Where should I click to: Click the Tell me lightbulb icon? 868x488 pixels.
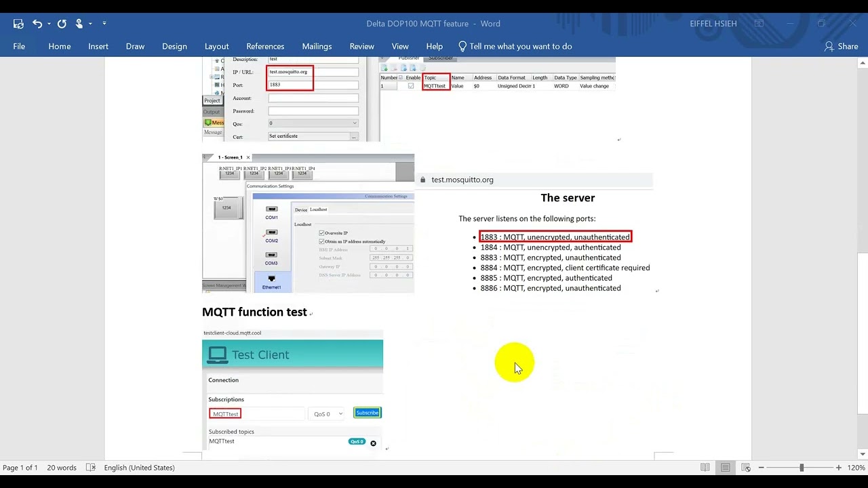462,46
